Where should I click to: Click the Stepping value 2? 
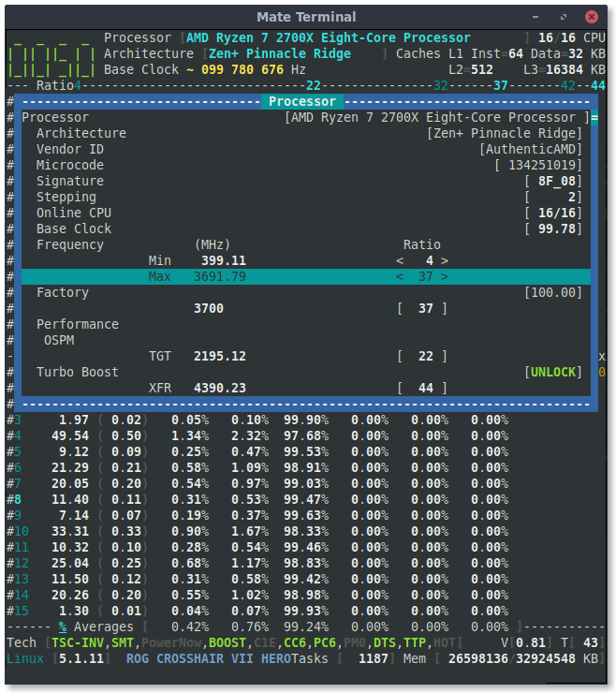point(572,197)
